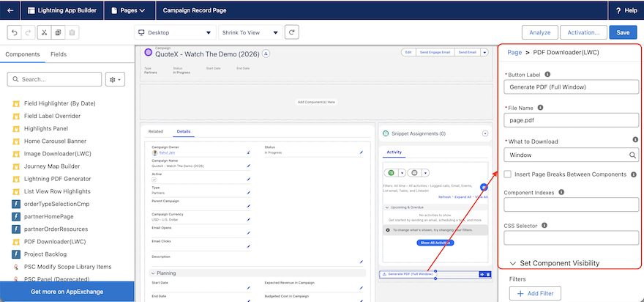
Task: Select the Details tab
Action: [184, 131]
